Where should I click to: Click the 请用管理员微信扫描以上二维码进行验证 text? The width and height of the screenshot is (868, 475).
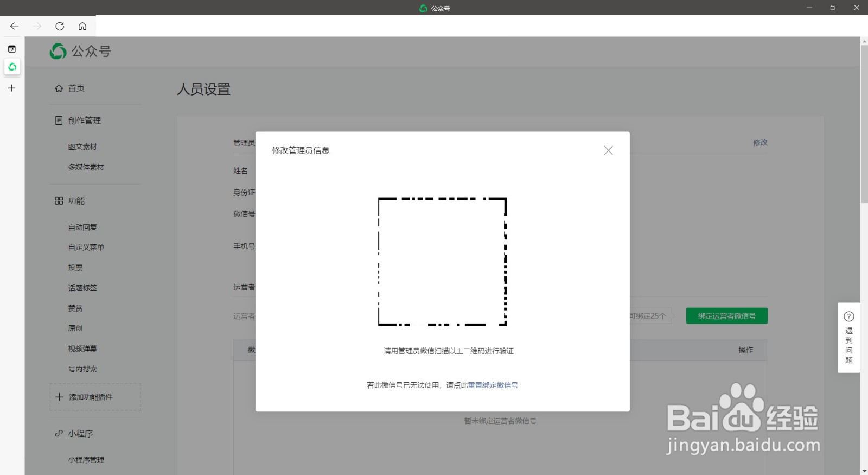pos(449,351)
